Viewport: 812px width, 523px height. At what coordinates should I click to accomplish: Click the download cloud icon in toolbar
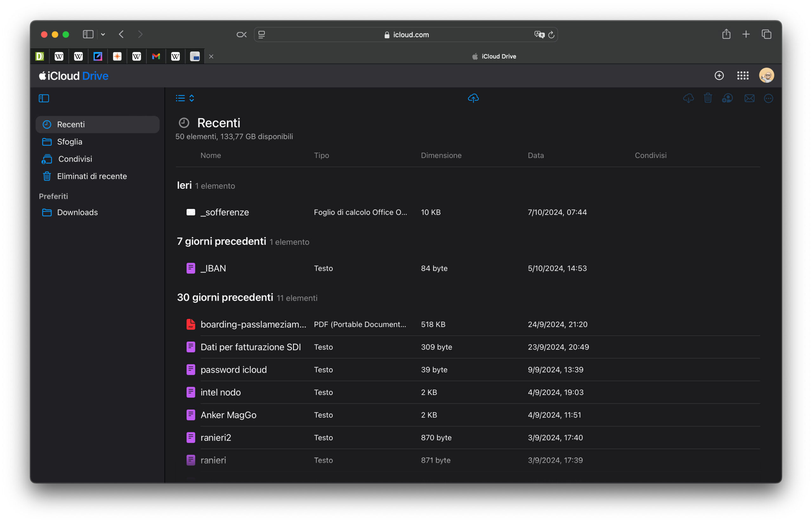coord(688,98)
